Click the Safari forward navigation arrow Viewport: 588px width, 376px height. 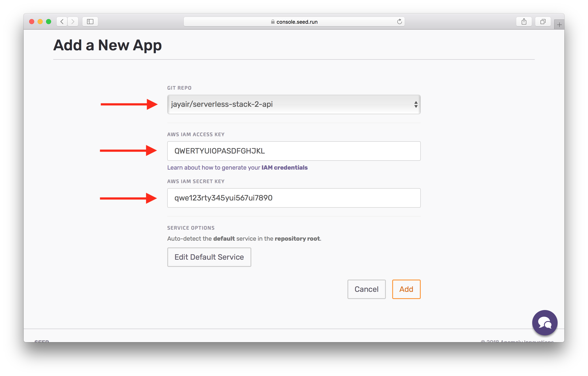[x=73, y=22]
